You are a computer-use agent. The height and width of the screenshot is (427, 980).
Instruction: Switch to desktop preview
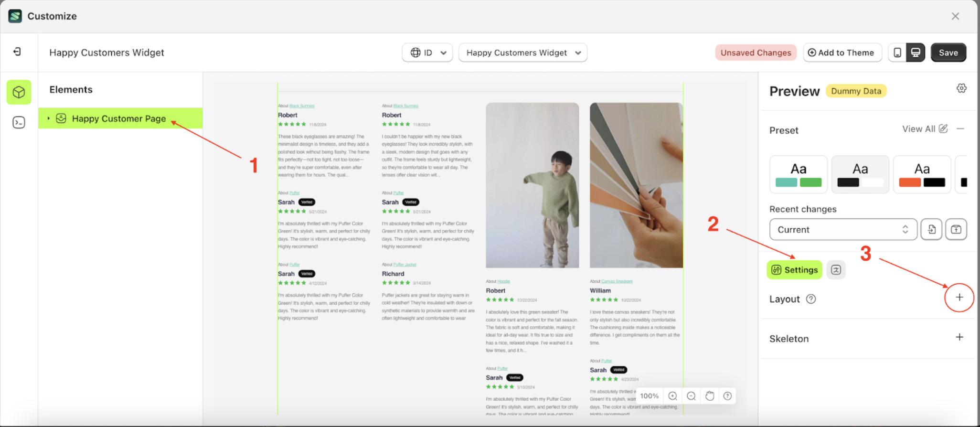(x=916, y=53)
